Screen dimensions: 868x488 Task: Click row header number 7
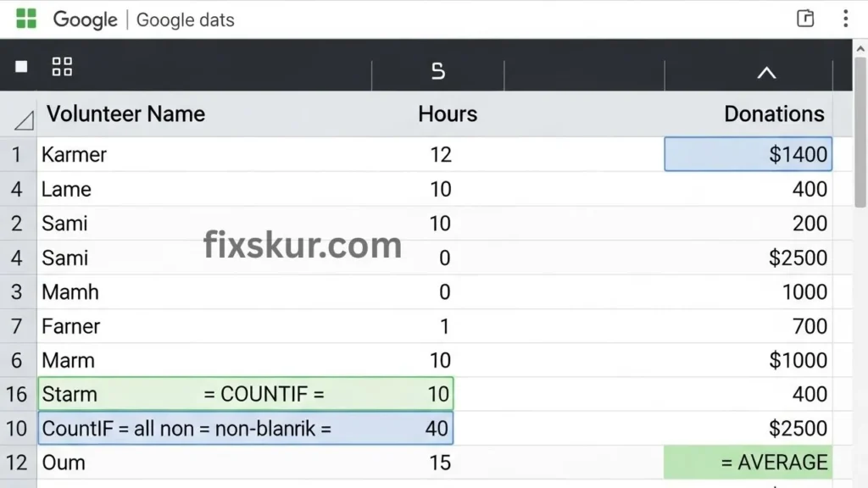(x=17, y=326)
